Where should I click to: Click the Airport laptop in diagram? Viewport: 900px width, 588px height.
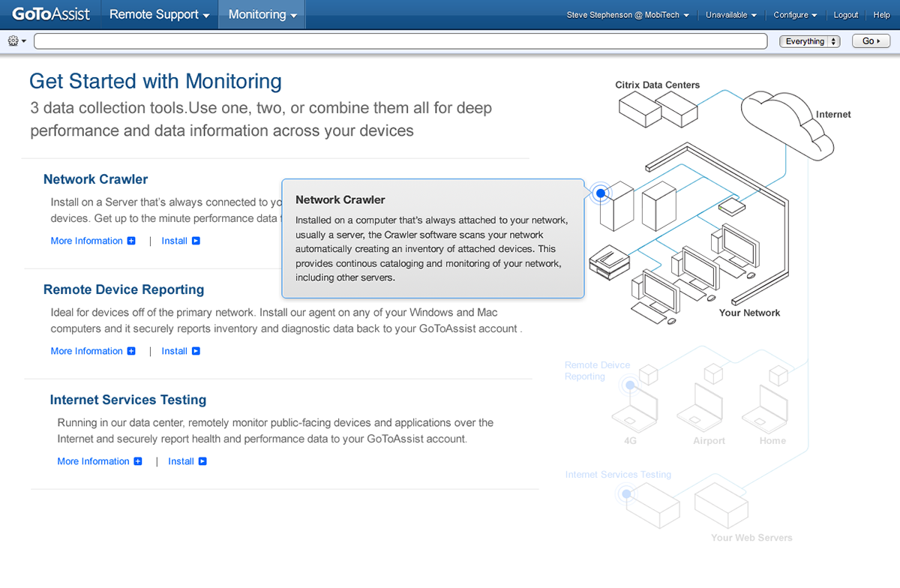click(700, 408)
